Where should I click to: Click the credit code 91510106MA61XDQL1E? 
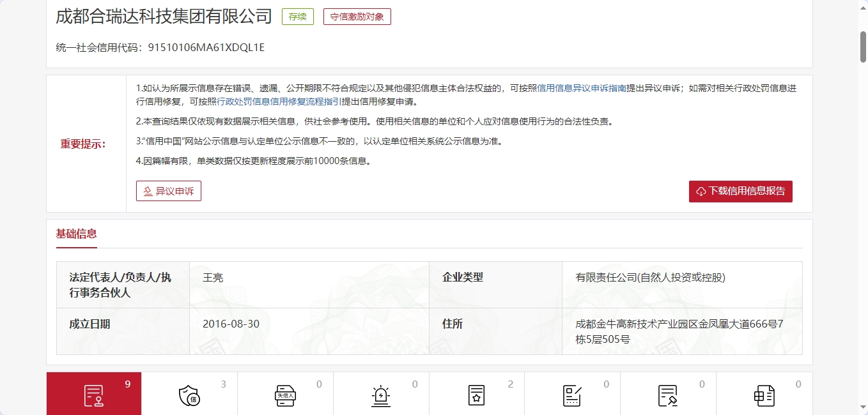206,47
